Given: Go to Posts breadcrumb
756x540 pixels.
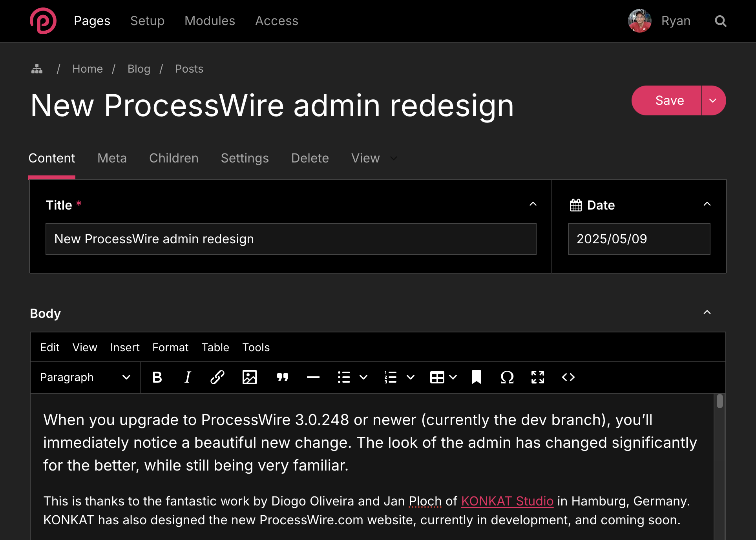Looking at the screenshot, I should [189, 69].
